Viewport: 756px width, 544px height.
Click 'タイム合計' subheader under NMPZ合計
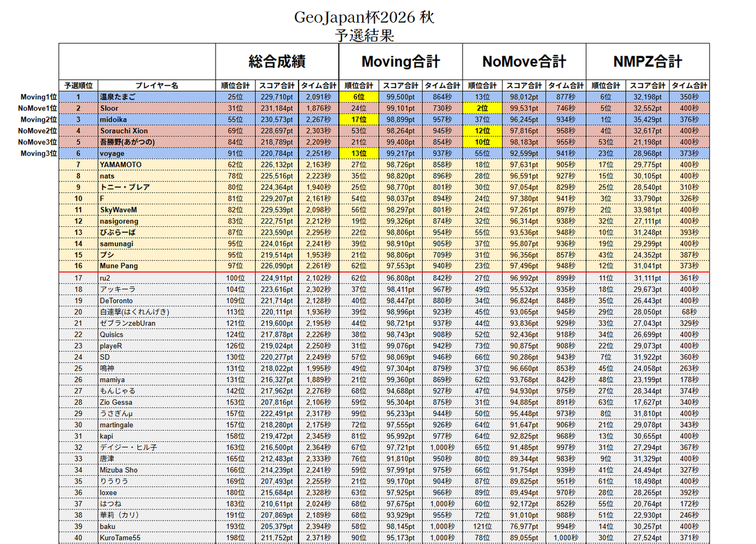click(689, 86)
